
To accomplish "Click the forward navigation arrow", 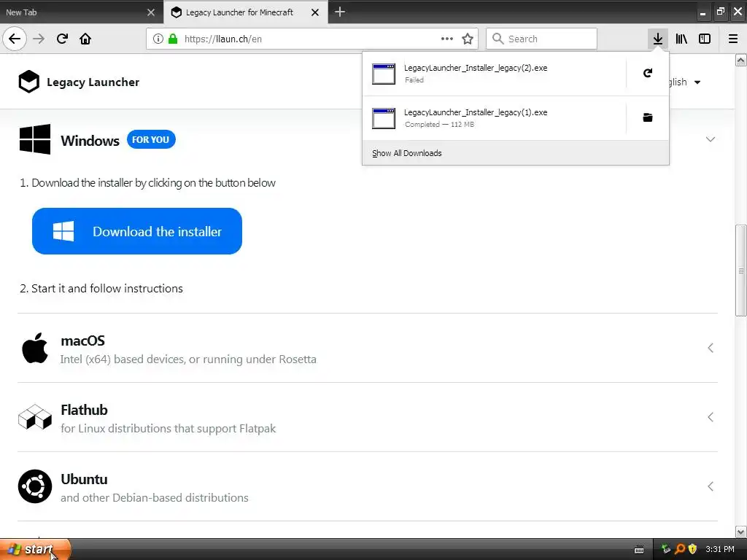I will coord(39,39).
